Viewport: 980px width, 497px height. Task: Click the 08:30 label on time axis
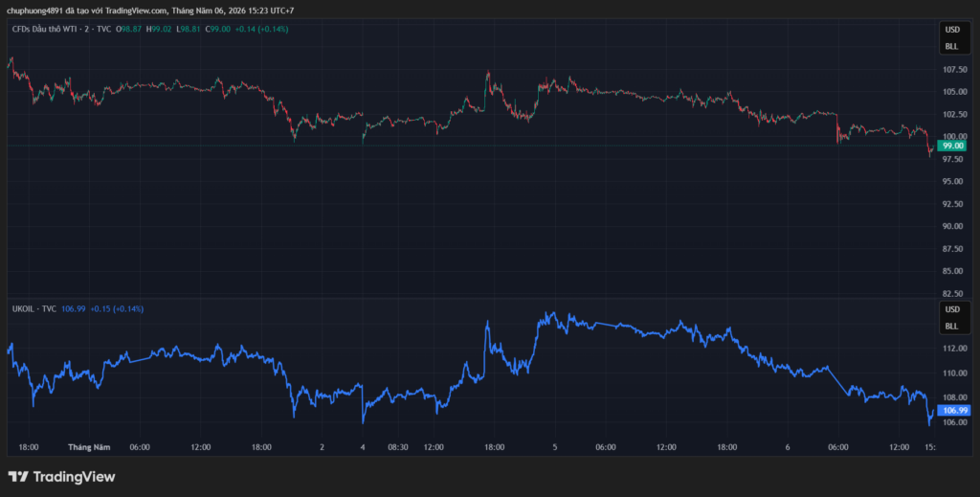click(x=397, y=447)
